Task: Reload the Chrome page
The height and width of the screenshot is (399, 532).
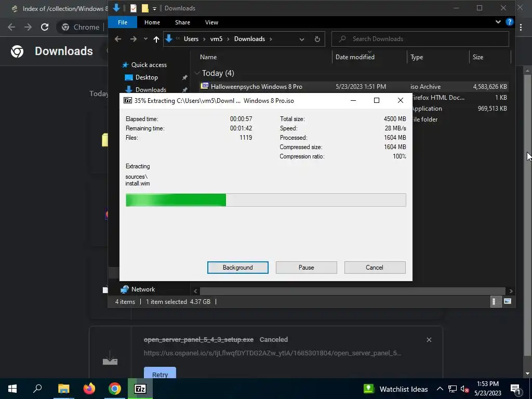Action: point(45,27)
